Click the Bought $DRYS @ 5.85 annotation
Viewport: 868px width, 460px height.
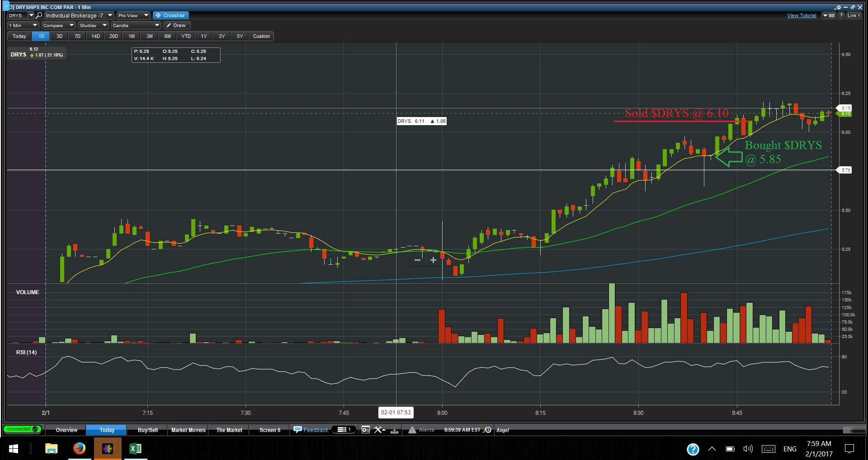783,152
